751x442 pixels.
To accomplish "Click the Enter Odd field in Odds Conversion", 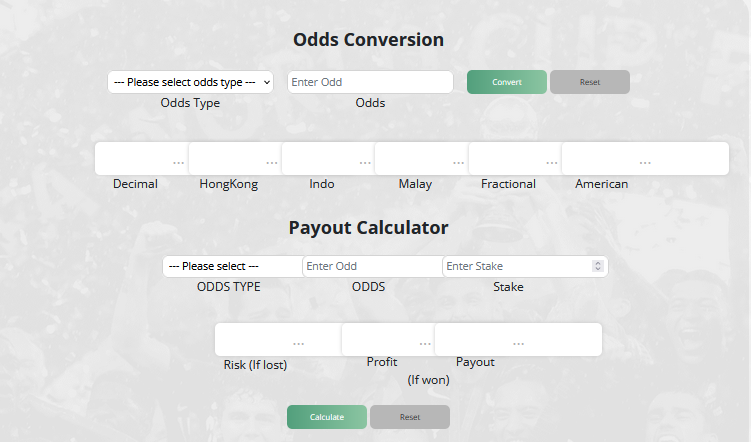I will tap(370, 82).
